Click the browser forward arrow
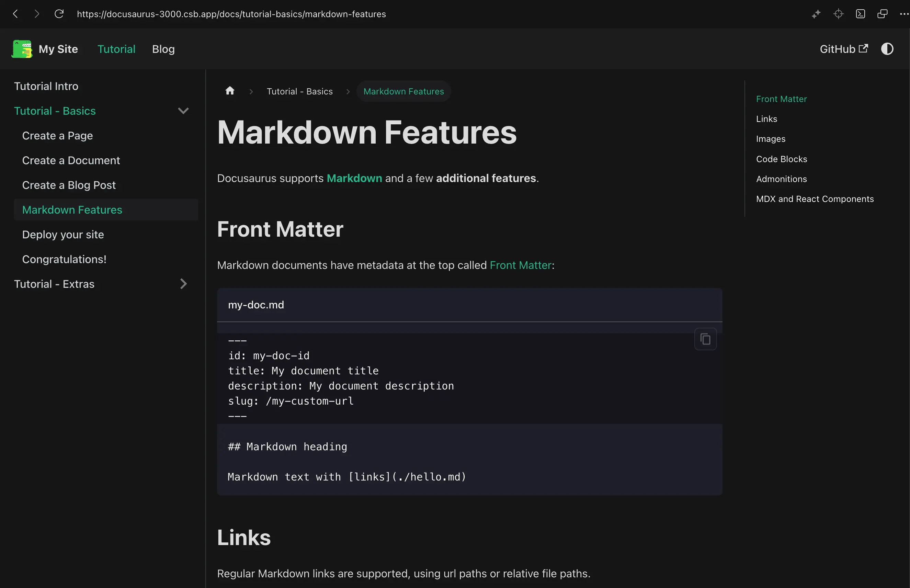The image size is (910, 588). coord(37,14)
